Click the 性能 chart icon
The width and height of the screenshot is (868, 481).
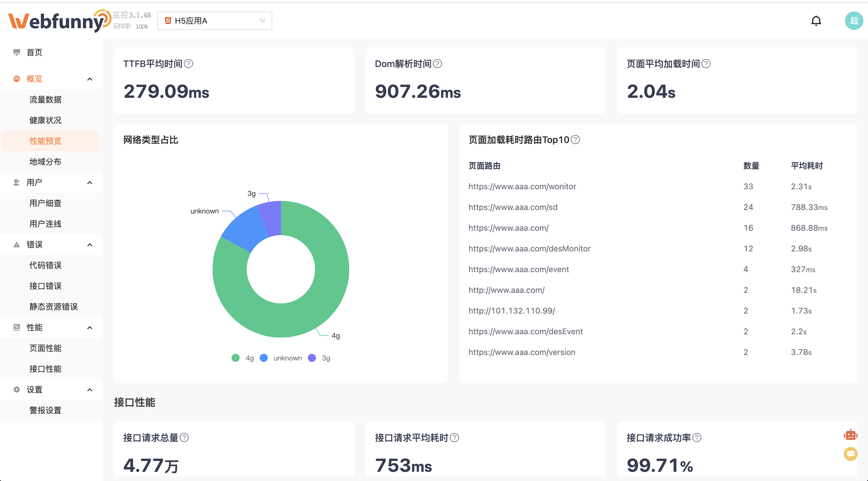click(16, 327)
